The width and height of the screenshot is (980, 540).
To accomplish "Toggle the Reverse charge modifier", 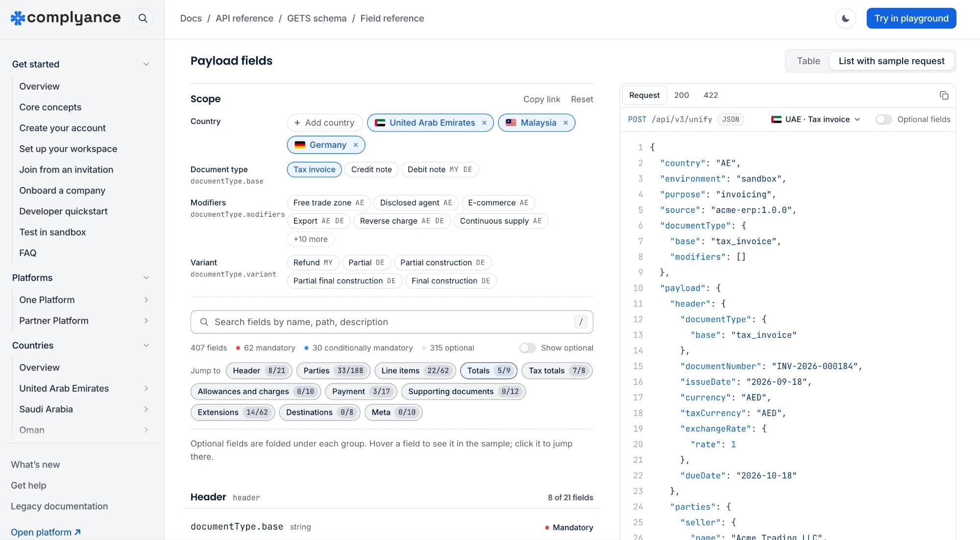I will coord(402,221).
